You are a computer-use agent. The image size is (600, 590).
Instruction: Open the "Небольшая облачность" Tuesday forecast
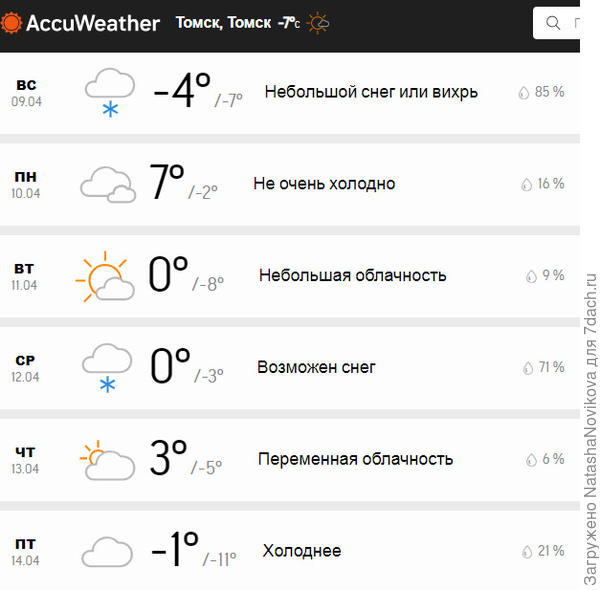tap(352, 275)
